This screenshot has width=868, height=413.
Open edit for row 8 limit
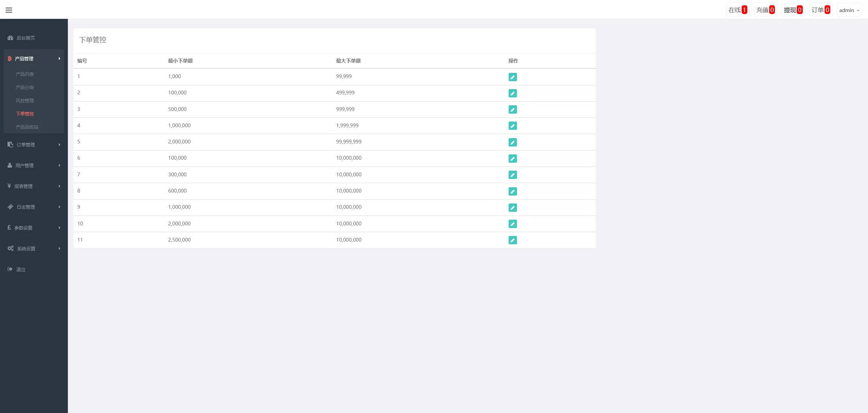point(512,191)
